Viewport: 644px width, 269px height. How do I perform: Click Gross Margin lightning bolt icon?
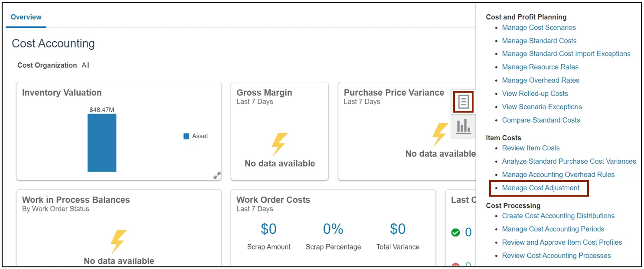click(279, 144)
